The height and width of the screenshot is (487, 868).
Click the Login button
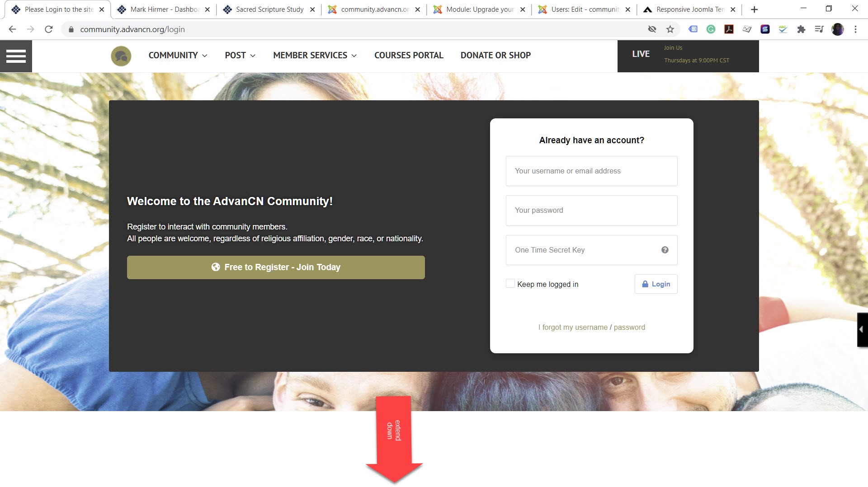(656, 284)
